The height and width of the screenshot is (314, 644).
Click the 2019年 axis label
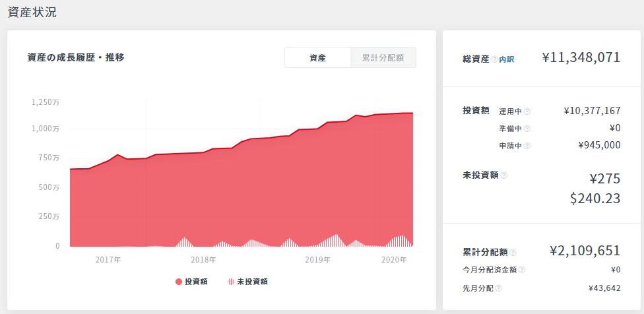(318, 260)
